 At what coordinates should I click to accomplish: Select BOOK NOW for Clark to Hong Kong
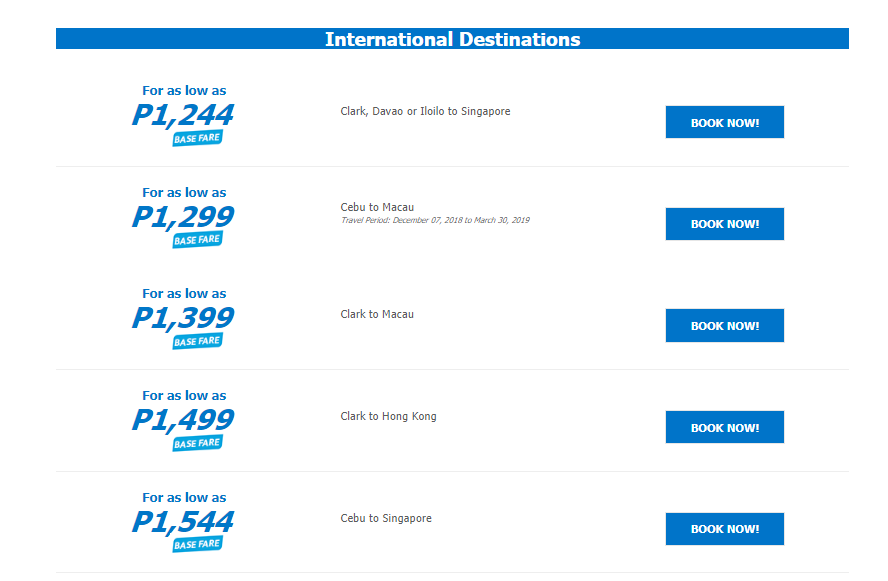tap(724, 427)
